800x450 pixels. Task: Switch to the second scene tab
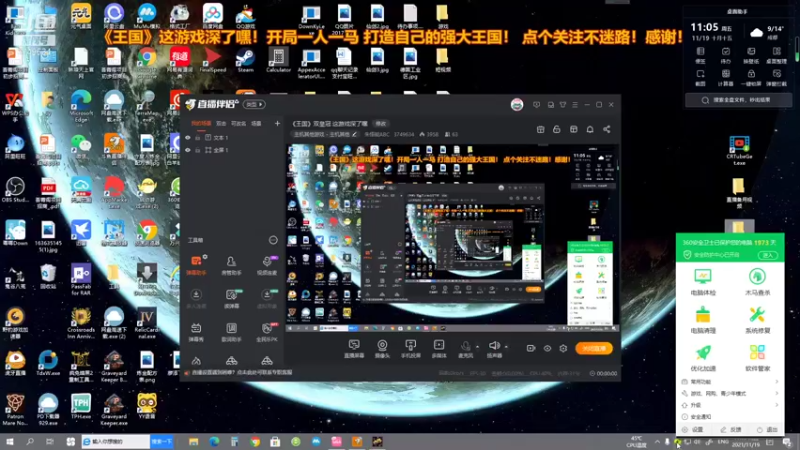(x=221, y=123)
